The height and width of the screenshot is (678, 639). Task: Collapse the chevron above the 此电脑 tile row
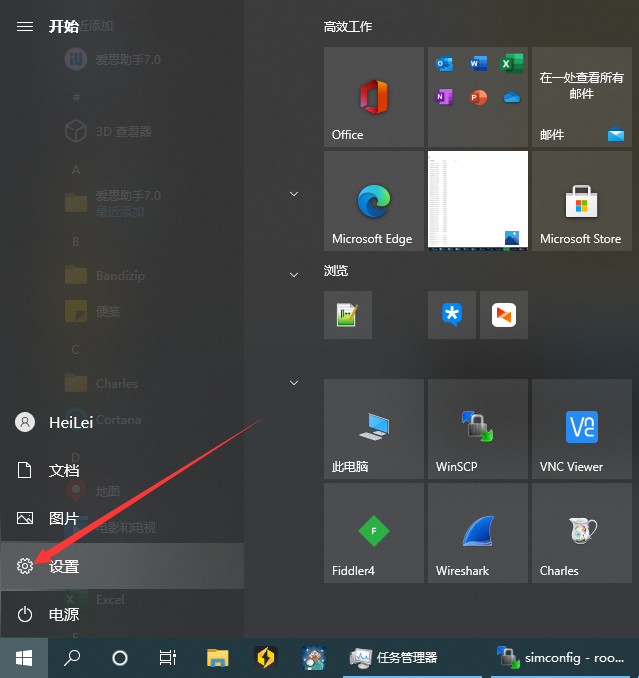[294, 383]
